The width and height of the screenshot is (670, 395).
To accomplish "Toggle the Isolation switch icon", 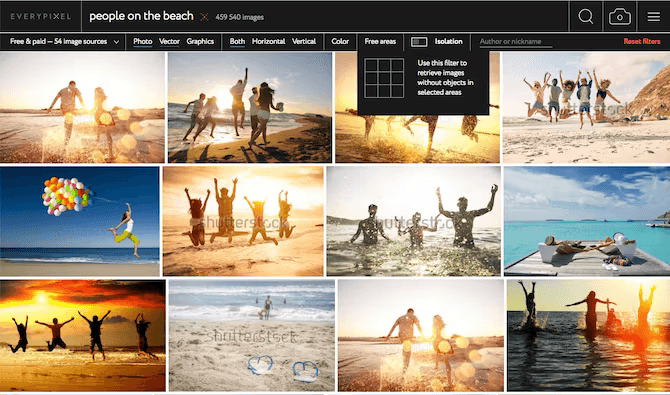I will [x=419, y=41].
